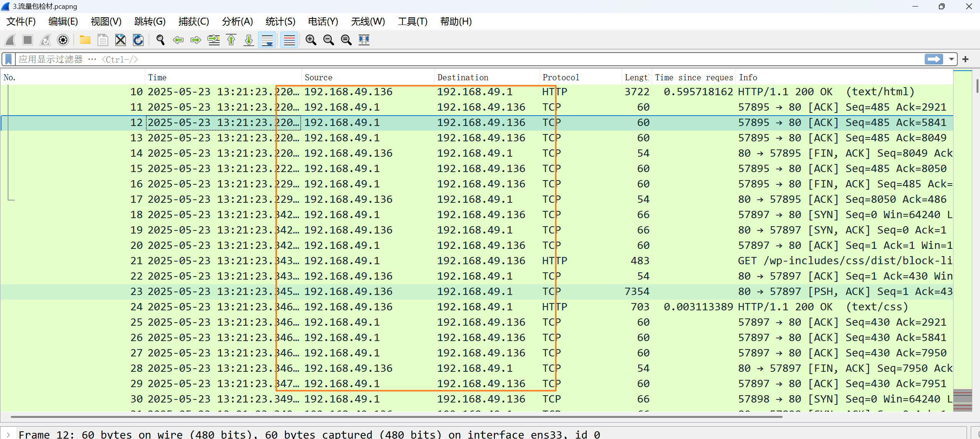
Task: Reload the capture file icon
Action: 138,40
